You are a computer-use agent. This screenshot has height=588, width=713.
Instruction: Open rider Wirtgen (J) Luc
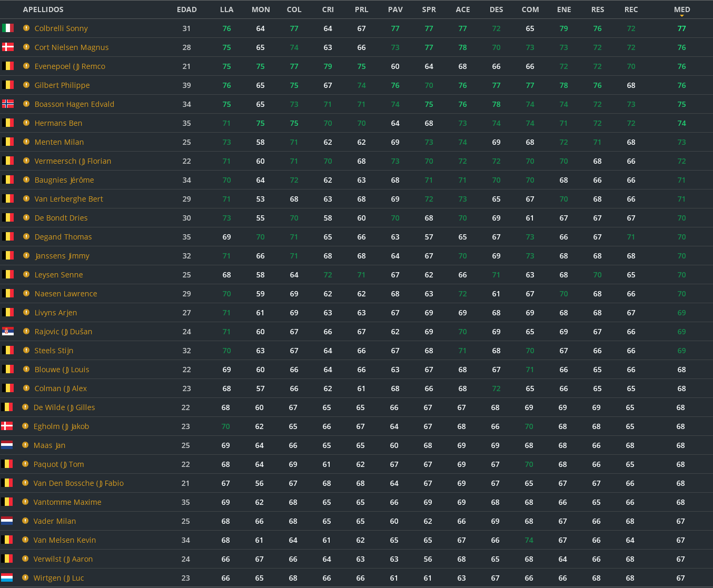pos(58,578)
